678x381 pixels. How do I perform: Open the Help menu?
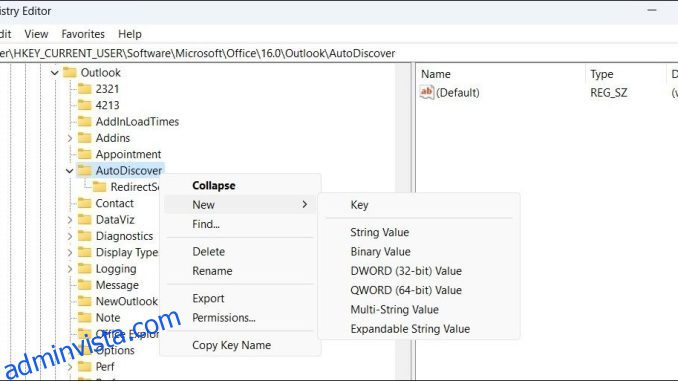click(130, 34)
